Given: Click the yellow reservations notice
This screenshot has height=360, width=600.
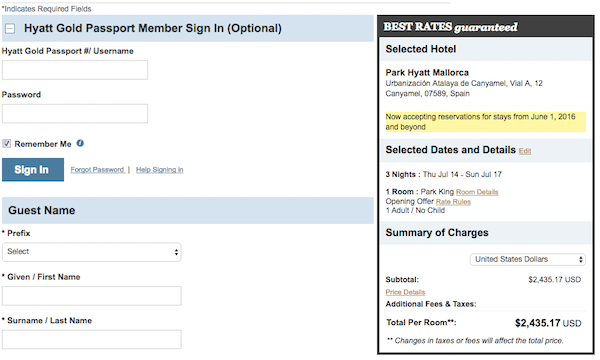Looking at the screenshot, I should pos(486,122).
